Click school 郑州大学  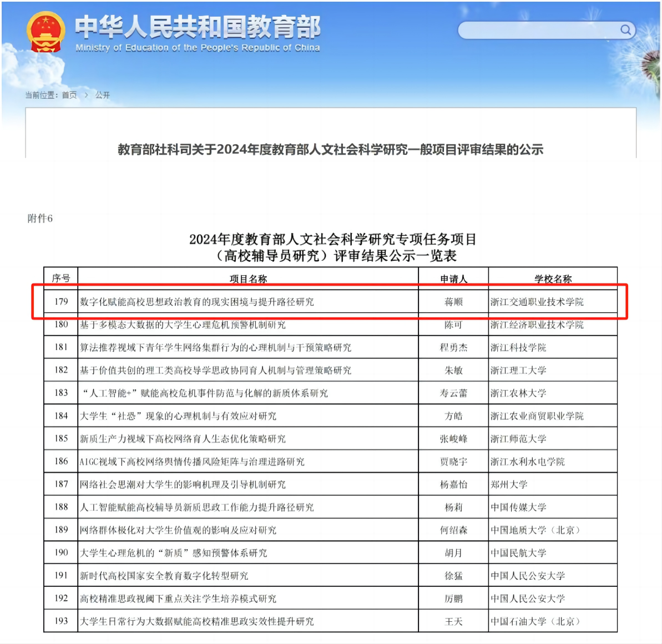click(x=509, y=484)
